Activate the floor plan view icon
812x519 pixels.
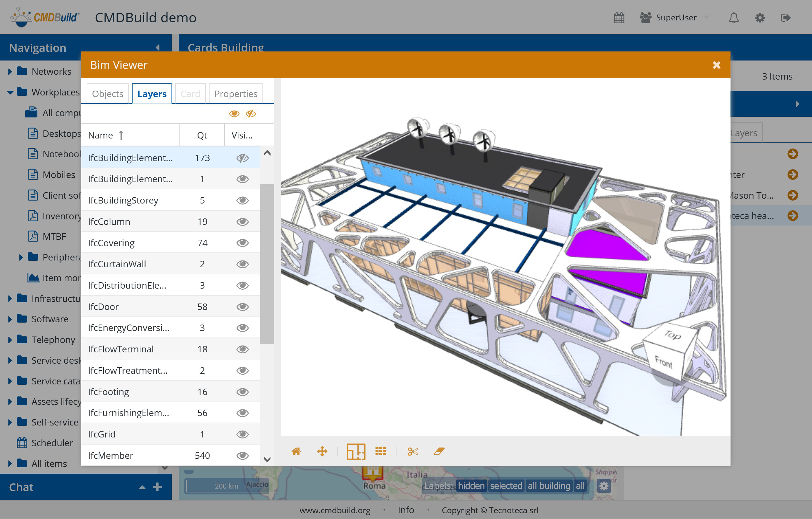[356, 451]
